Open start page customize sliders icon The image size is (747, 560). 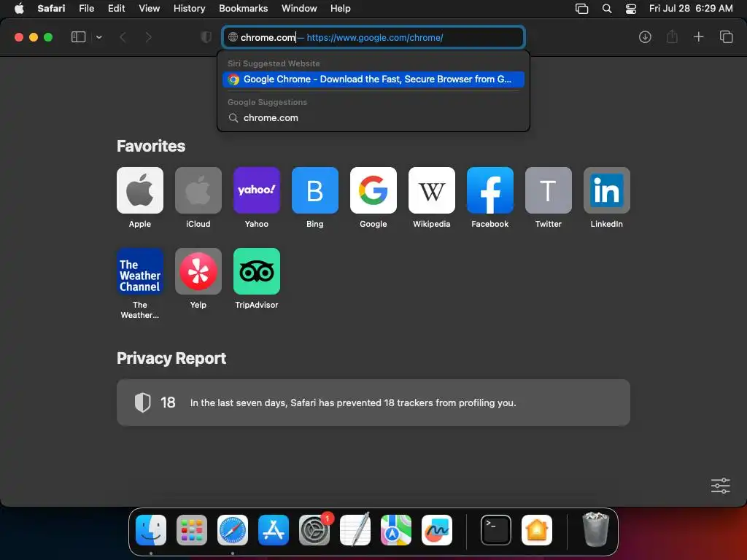pyautogui.click(x=720, y=486)
